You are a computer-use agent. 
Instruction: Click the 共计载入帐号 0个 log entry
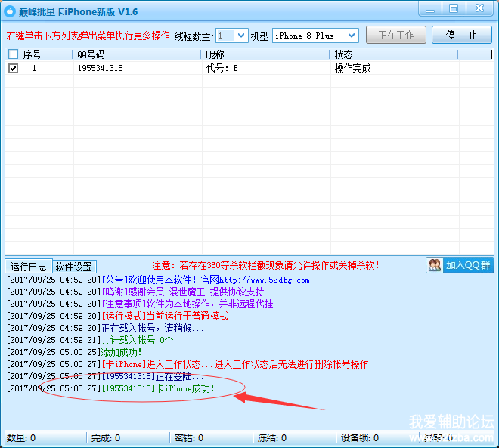pos(90,340)
